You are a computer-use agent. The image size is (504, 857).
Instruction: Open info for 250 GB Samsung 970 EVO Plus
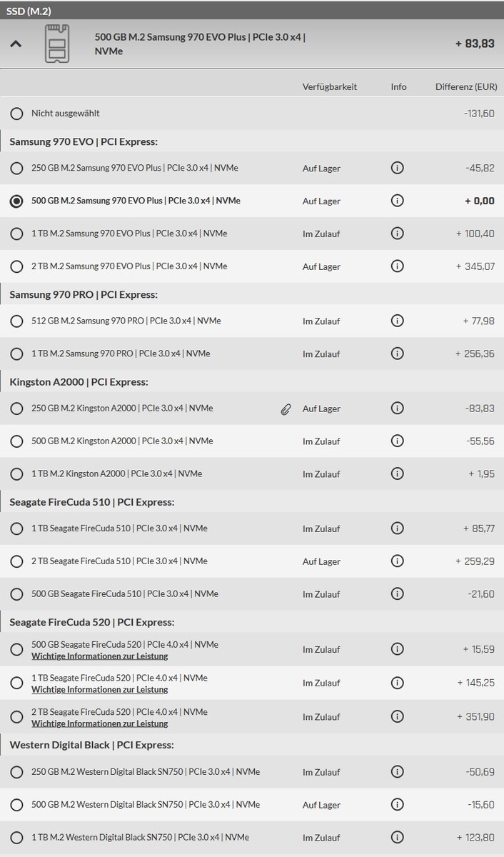(x=398, y=169)
